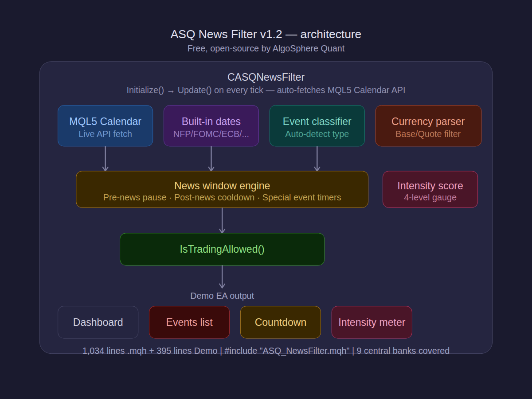Collapse the arrow leading to Demo EA output
This screenshot has width=532, height=399.
tap(222, 277)
